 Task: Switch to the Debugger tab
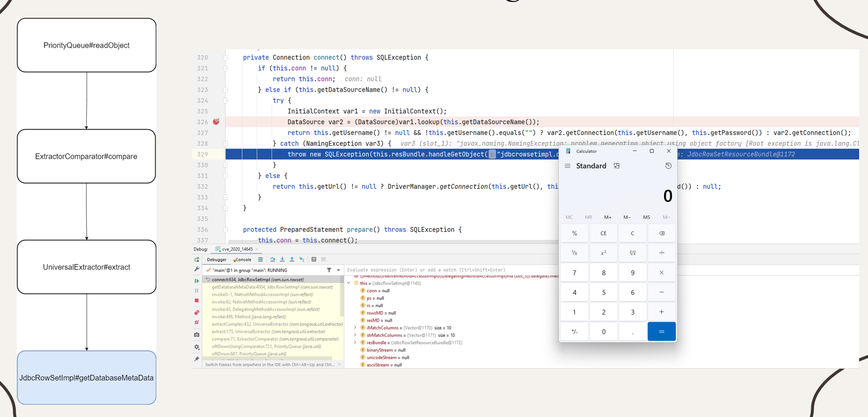coord(217,260)
